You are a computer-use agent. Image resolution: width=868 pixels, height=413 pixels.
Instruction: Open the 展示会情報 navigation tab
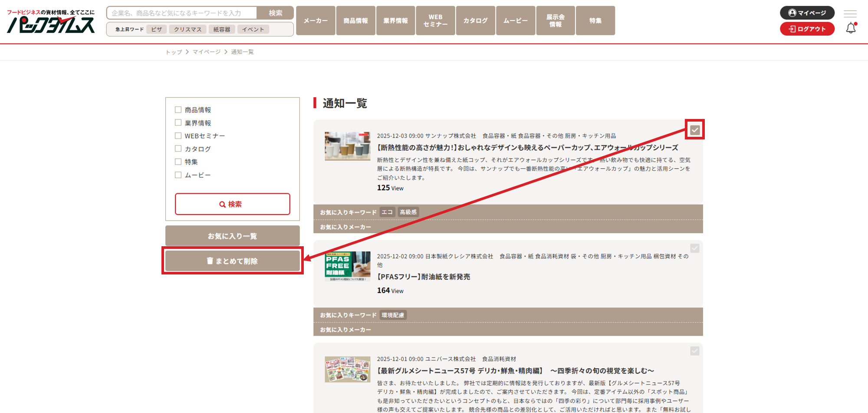coord(555,20)
